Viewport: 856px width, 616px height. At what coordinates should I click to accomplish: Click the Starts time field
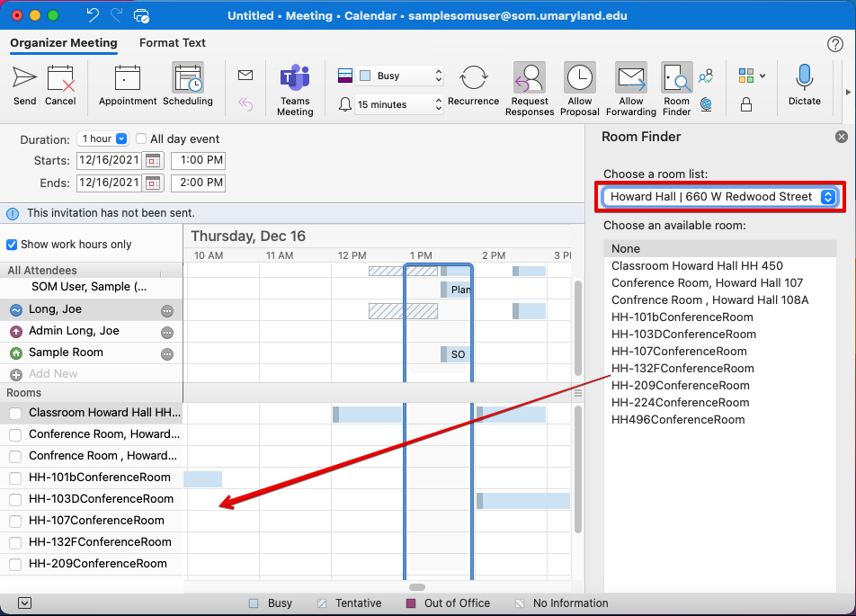click(198, 161)
